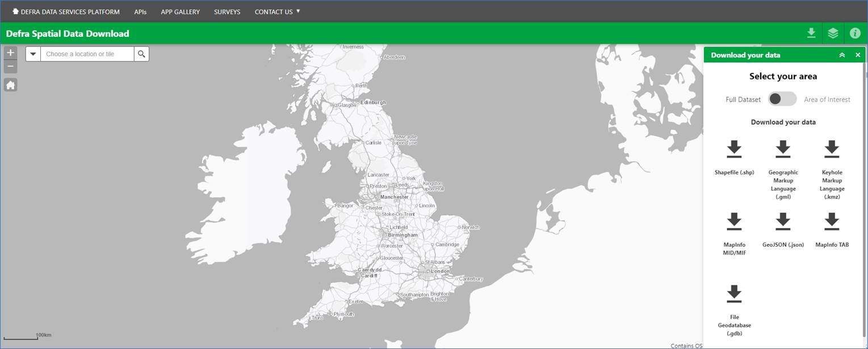Click Plymouth label on the map
Image resolution: width=868 pixels, height=349 pixels.
pos(343,314)
